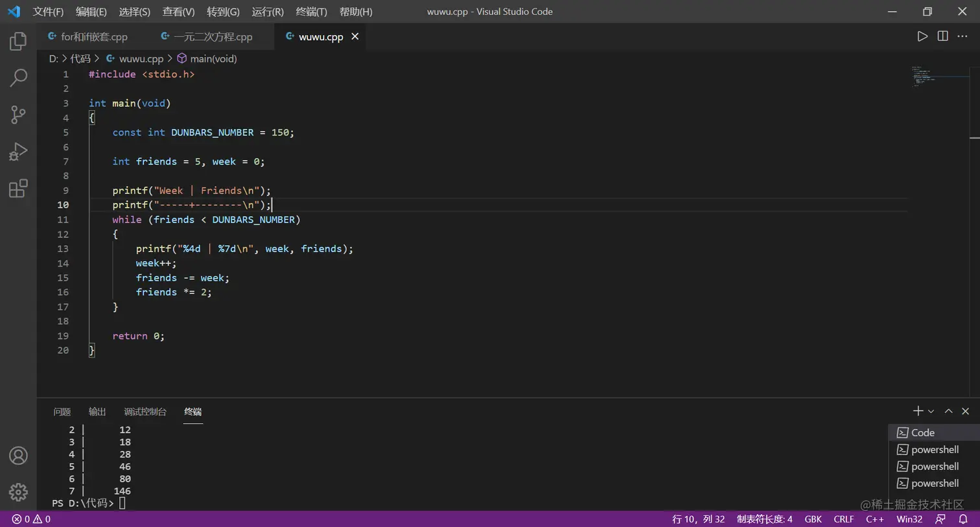Open the Settings gear menu
Image resolution: width=980 pixels, height=527 pixels.
[x=17, y=492]
